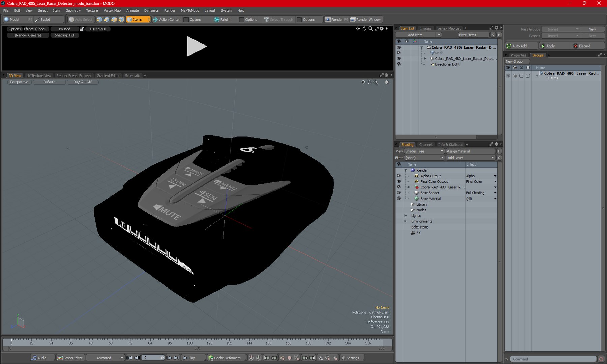The height and width of the screenshot is (364, 607).
Task: Collapse the Render node in Shader Tree
Action: [406, 170]
